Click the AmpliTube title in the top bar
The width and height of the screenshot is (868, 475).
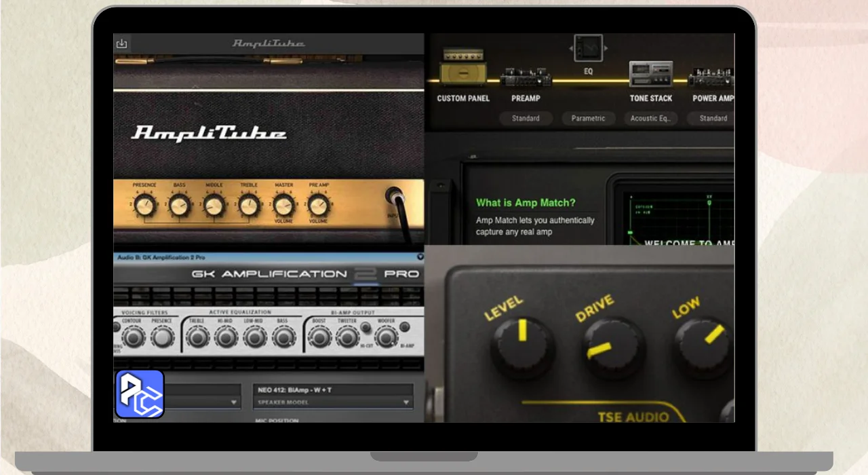tap(269, 43)
